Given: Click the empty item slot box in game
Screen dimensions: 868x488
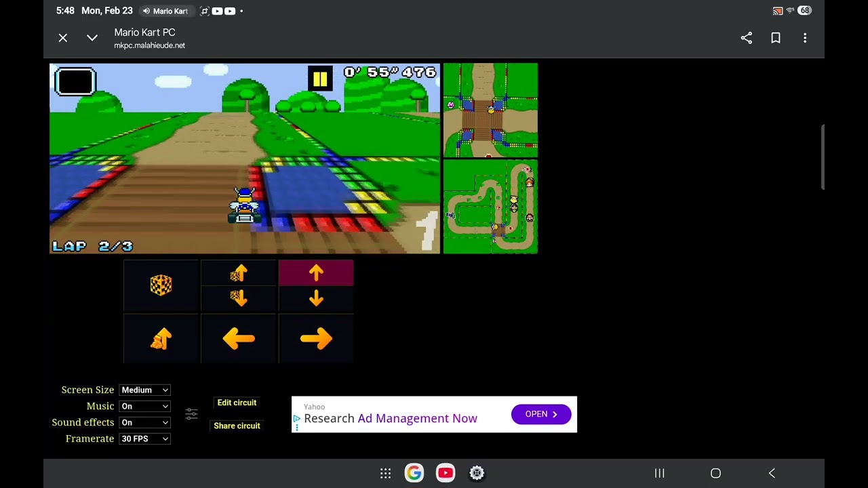Looking at the screenshot, I should point(75,82).
